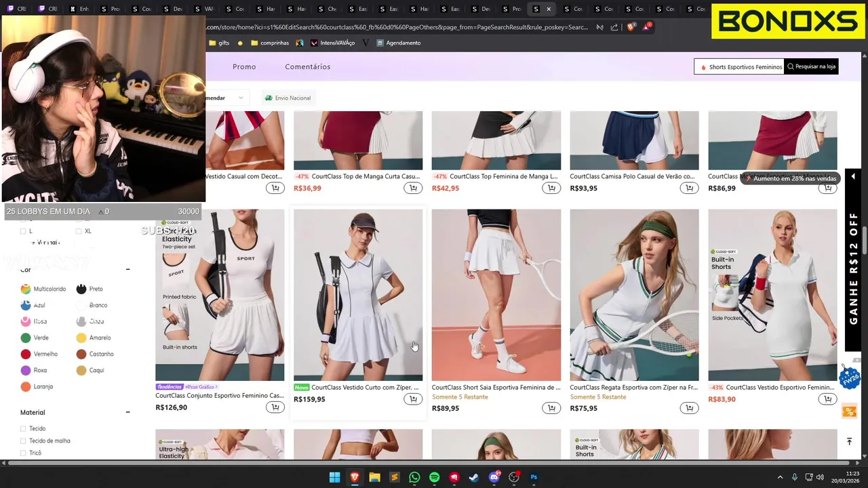Open Sublime Text from the taskbar

(394, 477)
